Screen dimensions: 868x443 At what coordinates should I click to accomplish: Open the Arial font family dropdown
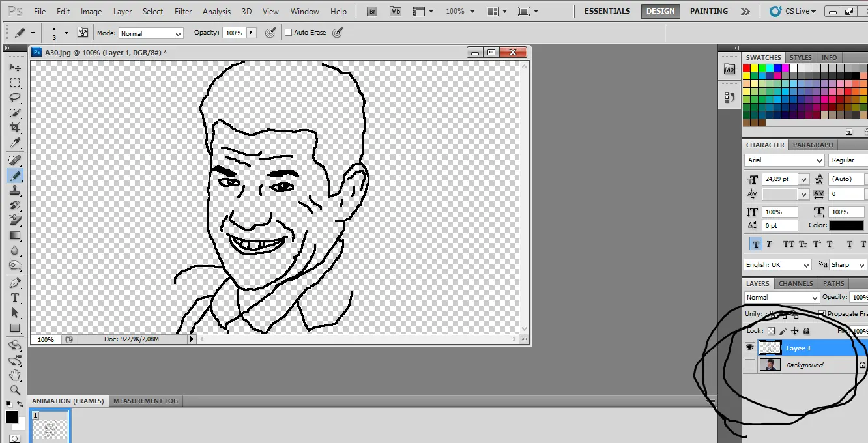click(785, 160)
